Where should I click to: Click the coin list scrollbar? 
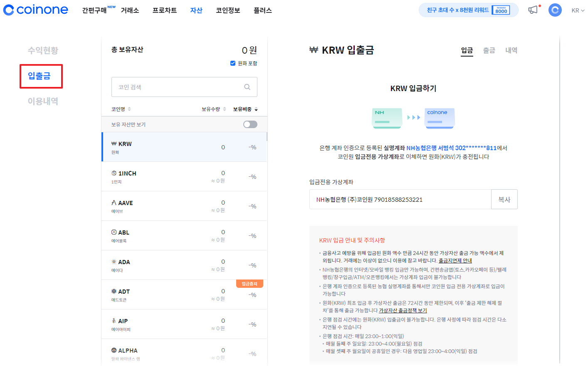tap(267, 136)
